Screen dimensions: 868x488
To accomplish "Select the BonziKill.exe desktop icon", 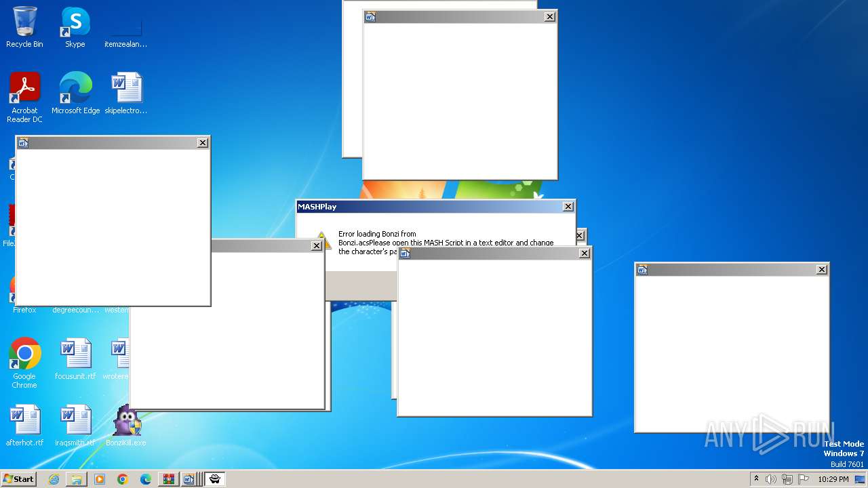I will 126,425.
